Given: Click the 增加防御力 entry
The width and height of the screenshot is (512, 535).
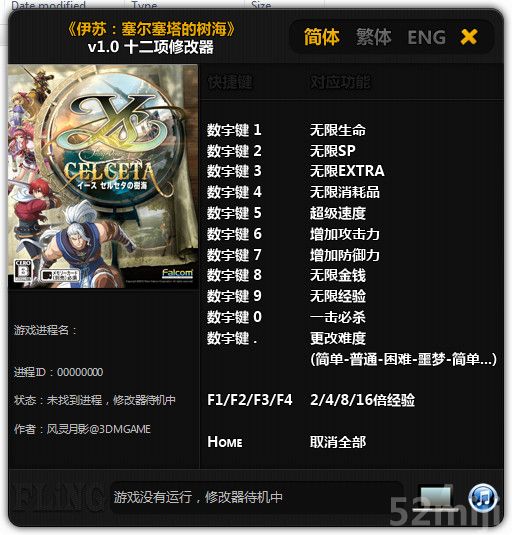Looking at the screenshot, I should pos(345,255).
